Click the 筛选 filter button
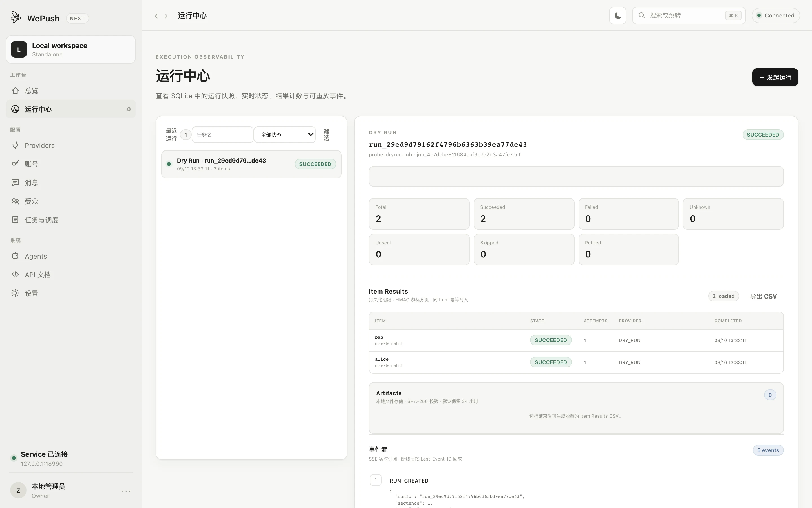The image size is (812, 508). coord(326,135)
